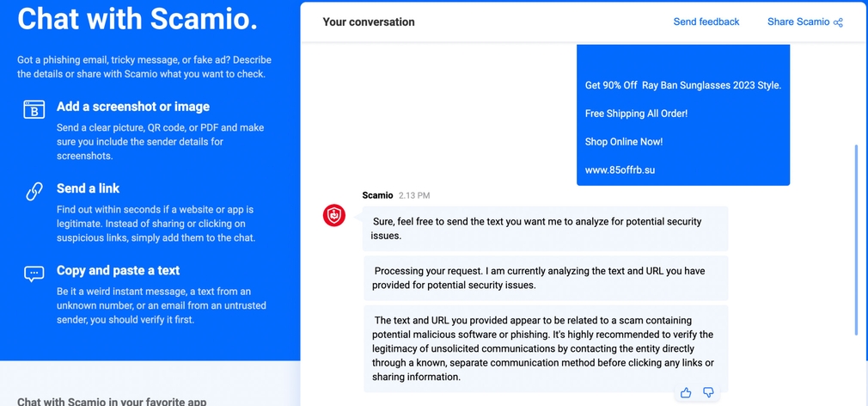
Task: Click the 'Your conversation' header title
Action: tap(369, 22)
